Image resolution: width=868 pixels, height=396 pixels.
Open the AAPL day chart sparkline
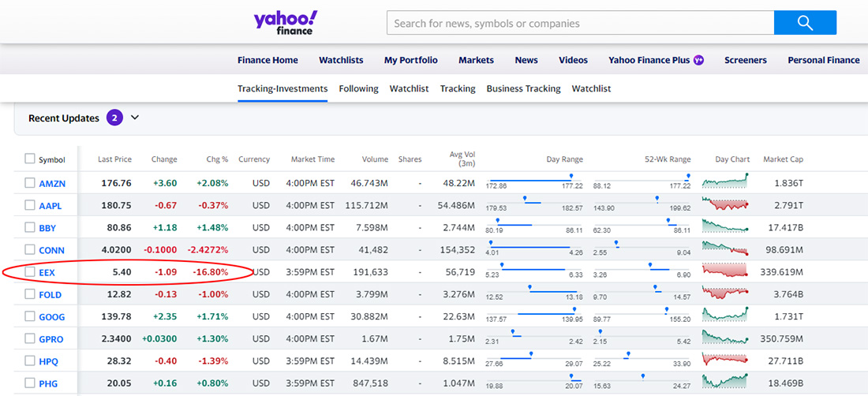[x=725, y=204]
